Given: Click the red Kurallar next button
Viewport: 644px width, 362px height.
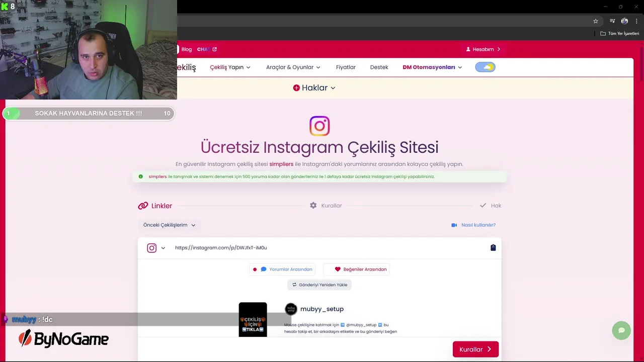Looking at the screenshot, I should coord(475,349).
